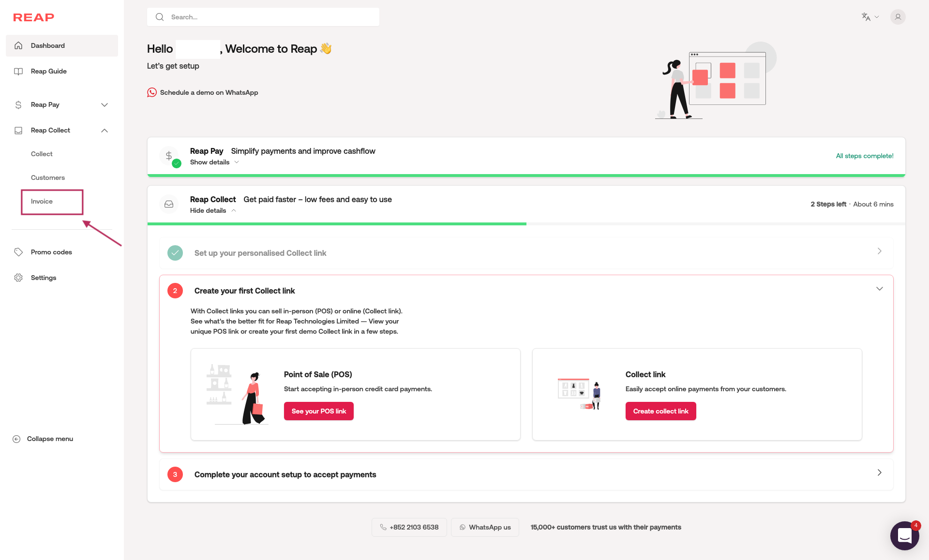Click the Collapse menu arrow icon
929x560 pixels.
16,439
